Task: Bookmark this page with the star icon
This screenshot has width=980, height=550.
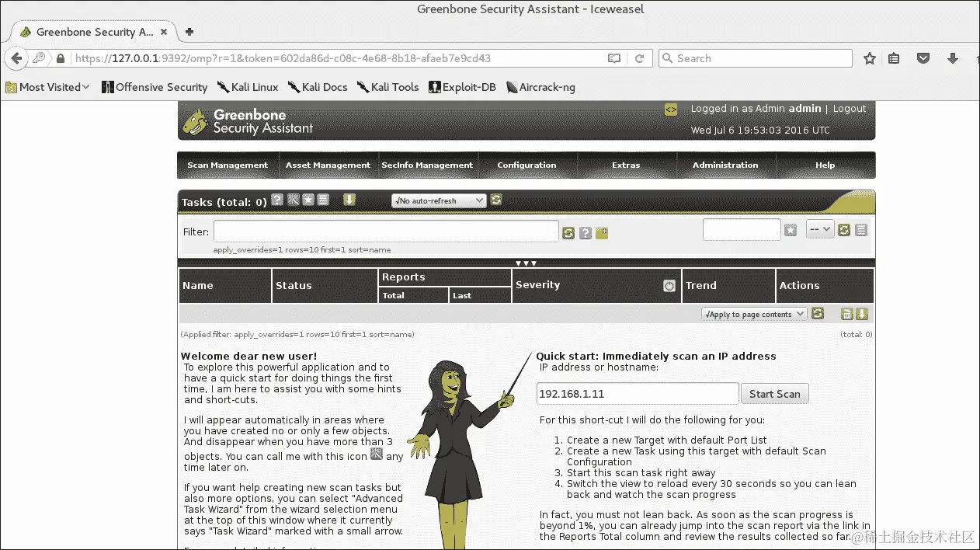Action: pyautogui.click(x=870, y=58)
